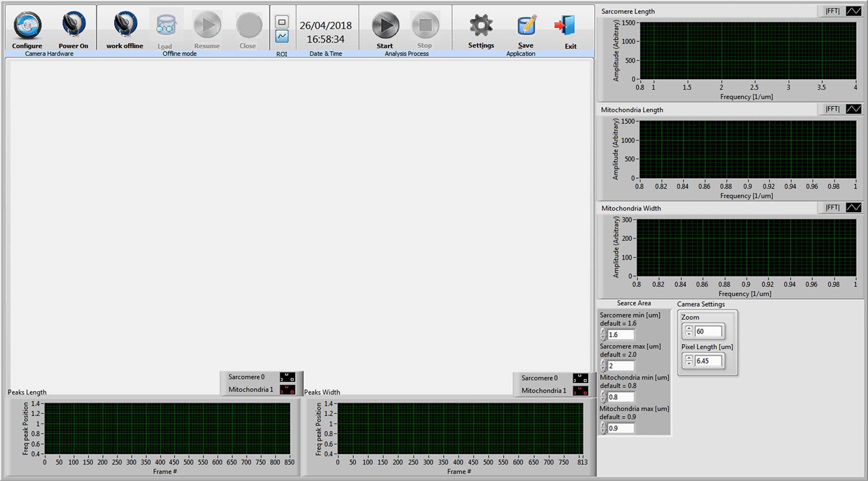Screen dimensions: 868x481
Task: Click the Configure camera icon
Action: pyautogui.click(x=27, y=26)
